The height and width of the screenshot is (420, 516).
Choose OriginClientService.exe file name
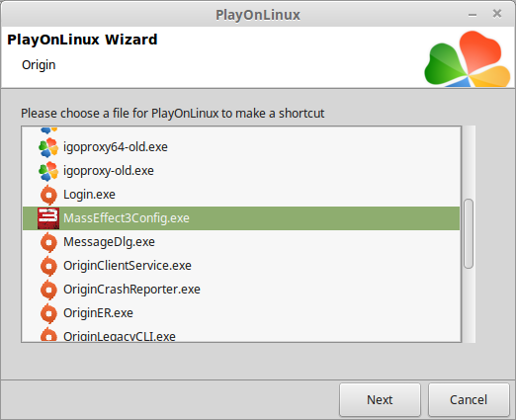[x=128, y=266]
